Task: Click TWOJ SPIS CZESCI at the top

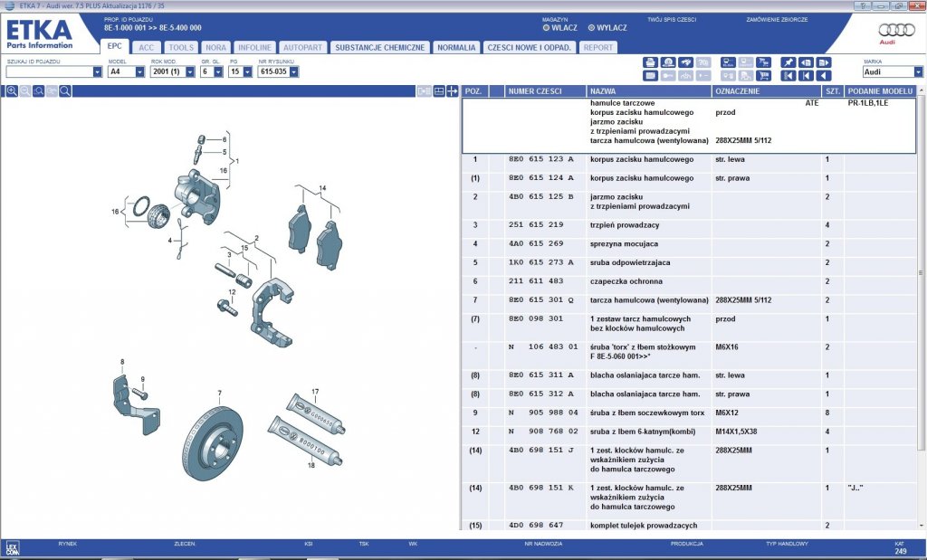Action: click(x=672, y=20)
